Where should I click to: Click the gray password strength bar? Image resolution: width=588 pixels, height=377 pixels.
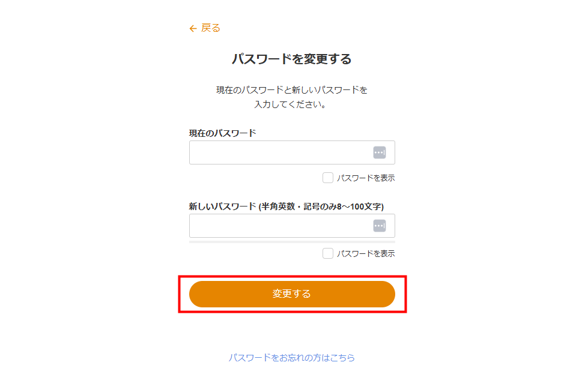pos(291,242)
